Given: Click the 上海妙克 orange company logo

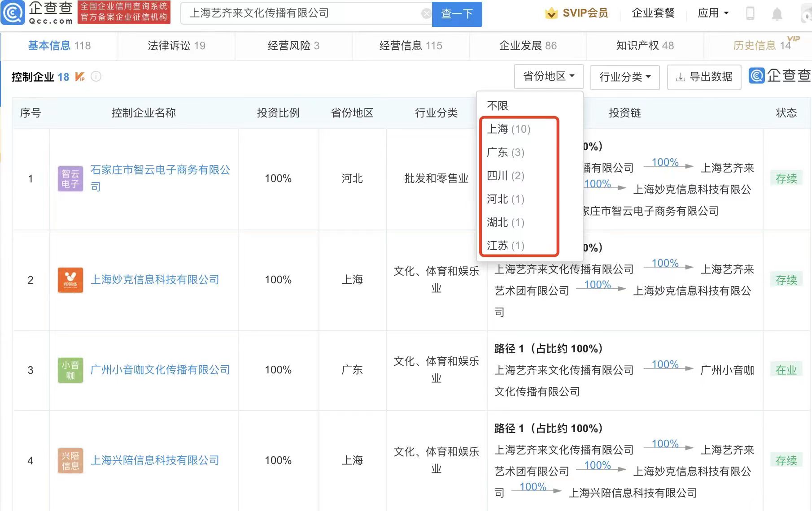Looking at the screenshot, I should point(70,280).
